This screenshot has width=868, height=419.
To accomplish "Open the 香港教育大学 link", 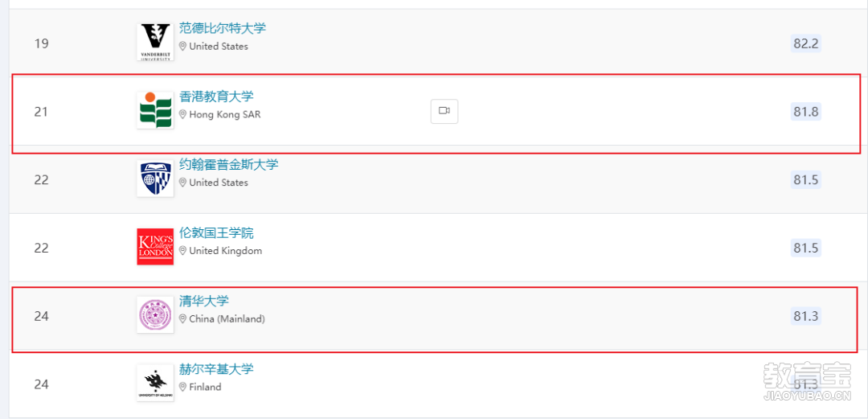I will [x=216, y=97].
